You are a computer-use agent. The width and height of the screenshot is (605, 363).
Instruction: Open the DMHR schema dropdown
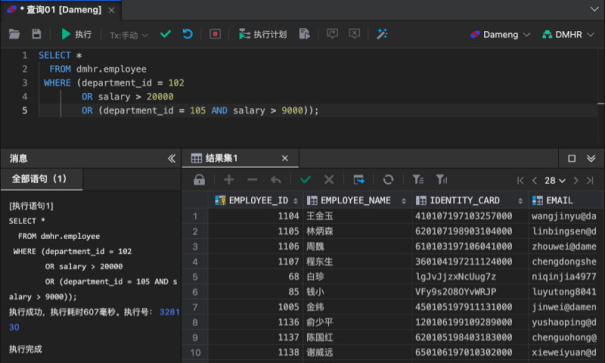pos(568,35)
